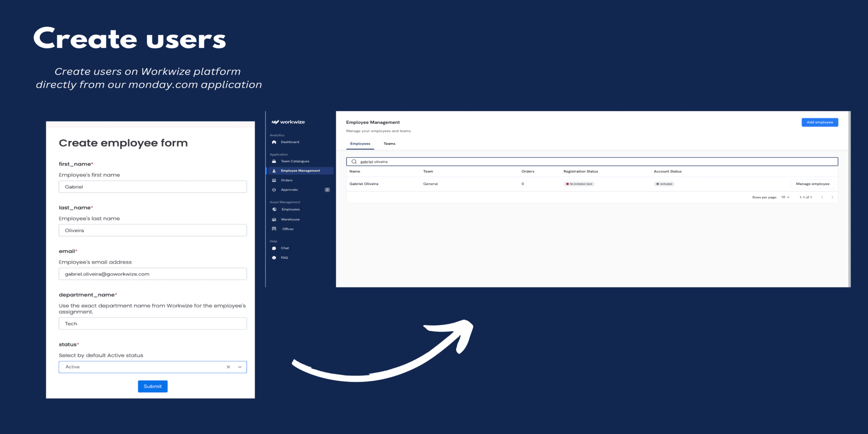
Task: Click the Chat bubble icon
Action: [x=274, y=248]
